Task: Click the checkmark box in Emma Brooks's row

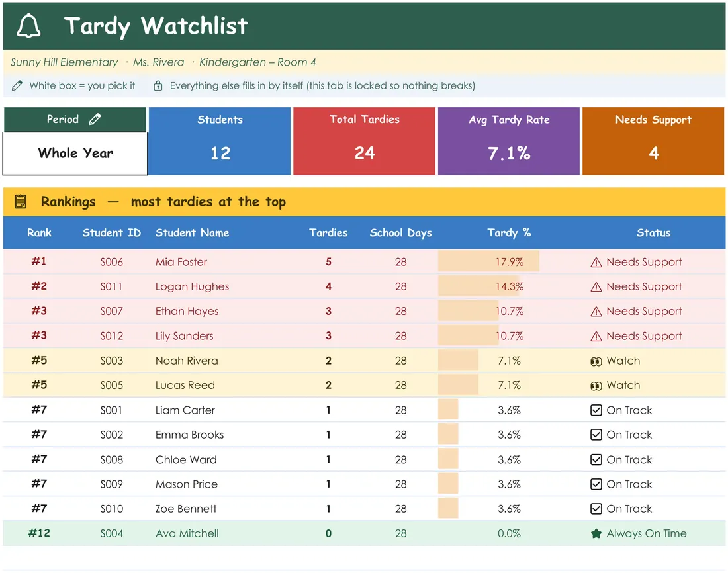Action: pyautogui.click(x=596, y=435)
